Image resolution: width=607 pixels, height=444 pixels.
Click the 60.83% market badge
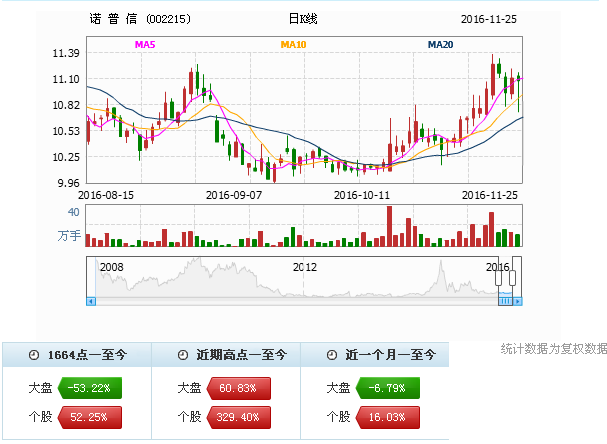click(238, 388)
